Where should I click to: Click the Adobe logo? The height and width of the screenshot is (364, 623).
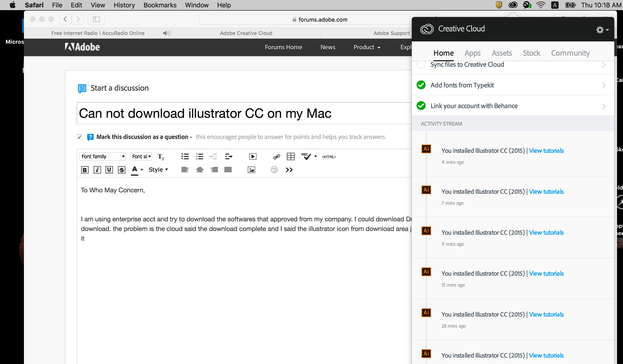[82, 47]
